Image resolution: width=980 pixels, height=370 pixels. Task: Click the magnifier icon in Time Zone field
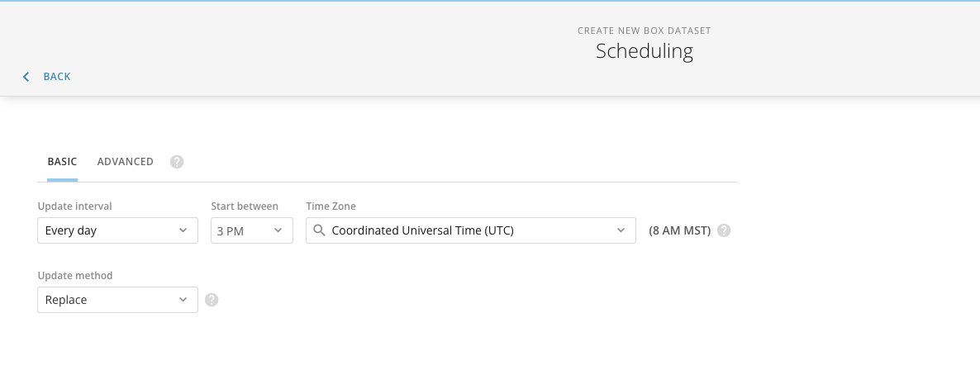pos(319,230)
